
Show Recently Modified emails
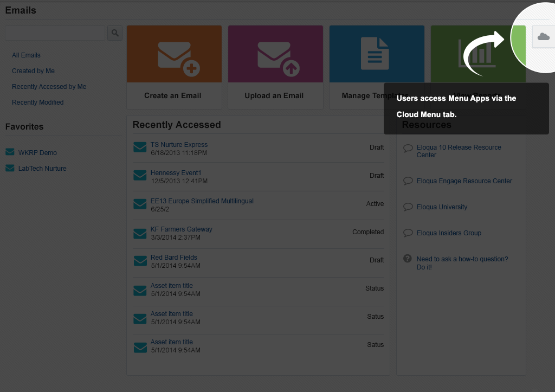coord(37,102)
